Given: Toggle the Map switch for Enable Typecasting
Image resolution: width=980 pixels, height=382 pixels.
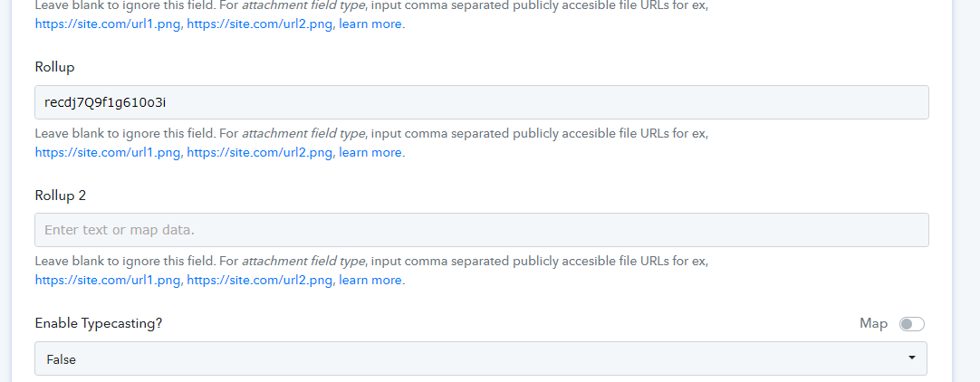Looking at the screenshot, I should (911, 324).
